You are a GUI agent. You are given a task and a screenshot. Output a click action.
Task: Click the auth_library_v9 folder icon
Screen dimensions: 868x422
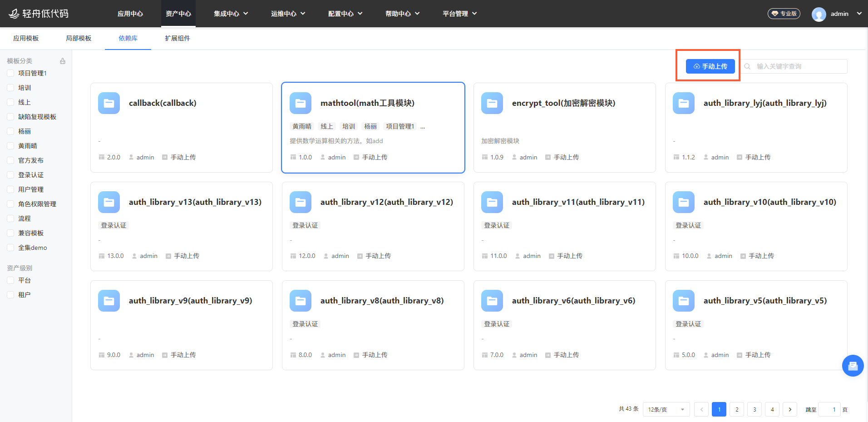tap(109, 301)
